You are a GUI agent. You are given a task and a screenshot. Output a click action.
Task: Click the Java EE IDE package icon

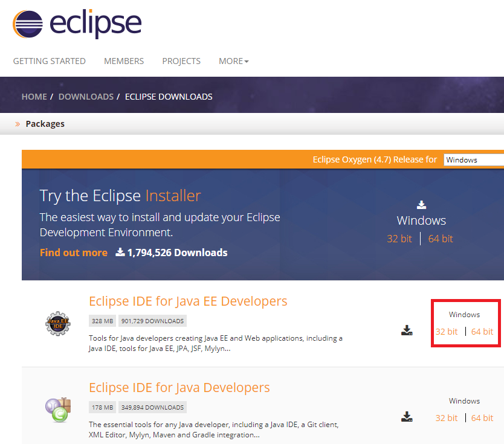coord(58,324)
